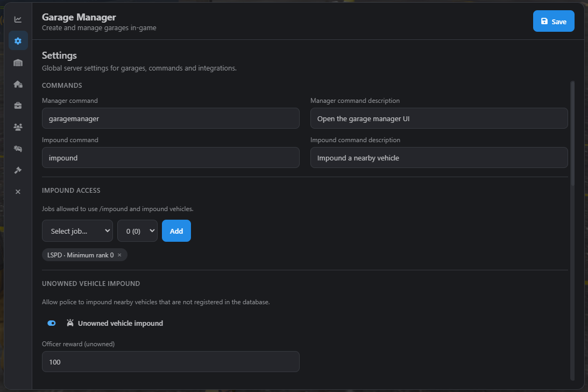Click the Add button
588x392 pixels.
[x=176, y=231]
